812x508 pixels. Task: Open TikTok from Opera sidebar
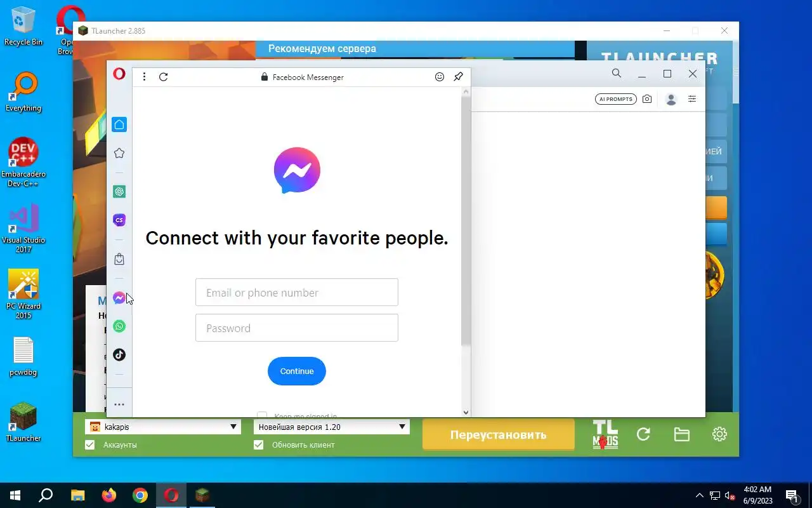coord(119,354)
